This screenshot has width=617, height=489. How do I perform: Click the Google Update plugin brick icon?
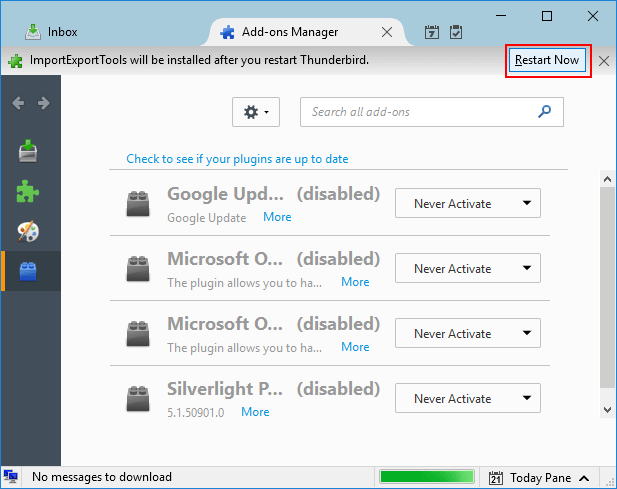[x=138, y=203]
